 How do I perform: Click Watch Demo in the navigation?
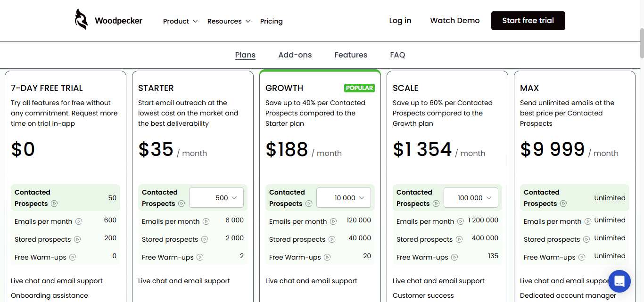[x=454, y=20]
